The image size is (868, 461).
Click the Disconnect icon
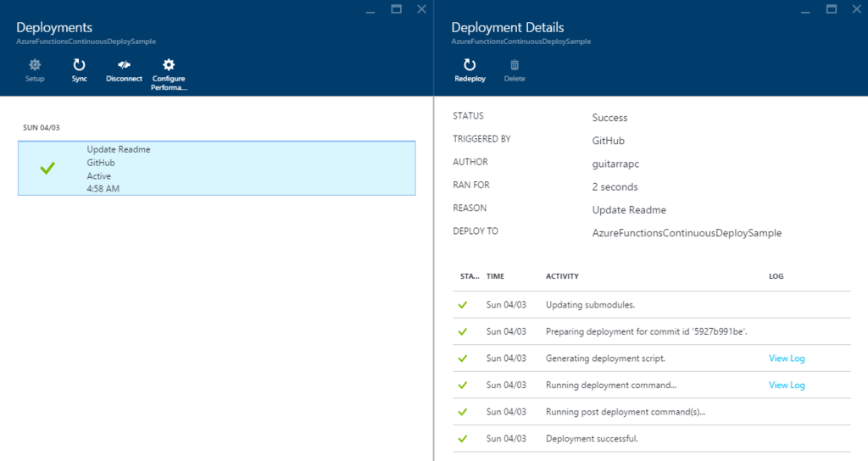124,65
